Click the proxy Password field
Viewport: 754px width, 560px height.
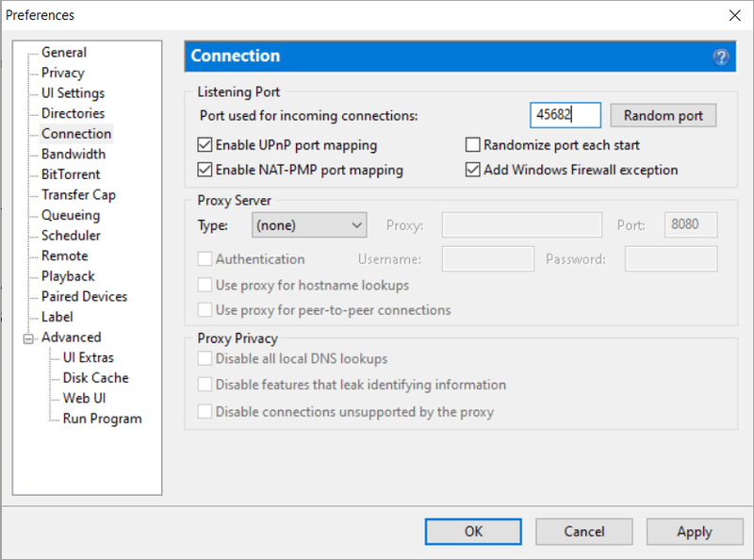[671, 259]
